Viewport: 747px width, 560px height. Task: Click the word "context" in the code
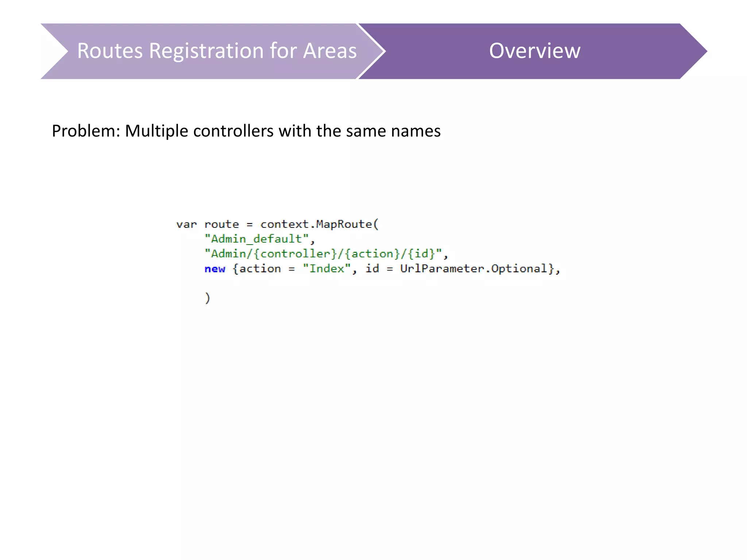pyautogui.click(x=285, y=224)
